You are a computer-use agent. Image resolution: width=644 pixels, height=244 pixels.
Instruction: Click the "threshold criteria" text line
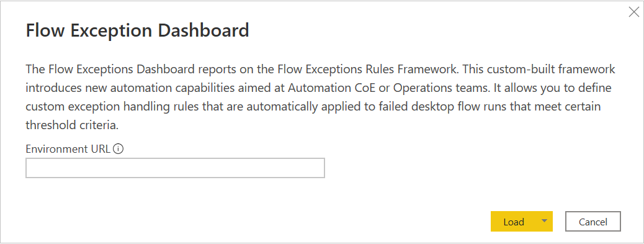pos(72,125)
